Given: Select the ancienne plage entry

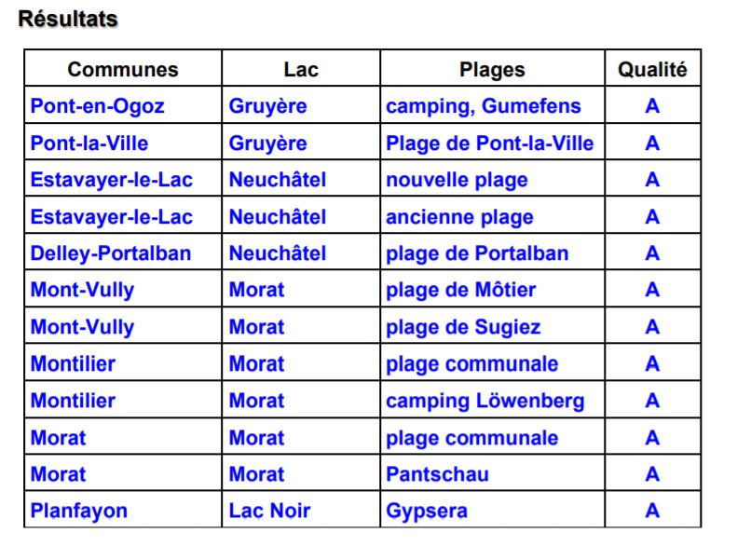Looking at the screenshot, I should 460,217.
